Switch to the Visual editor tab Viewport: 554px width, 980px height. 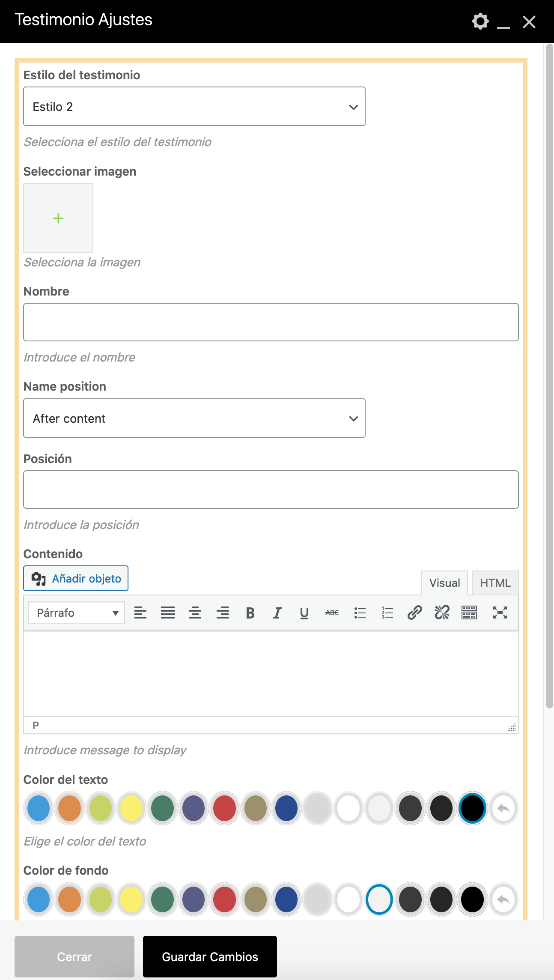point(444,583)
